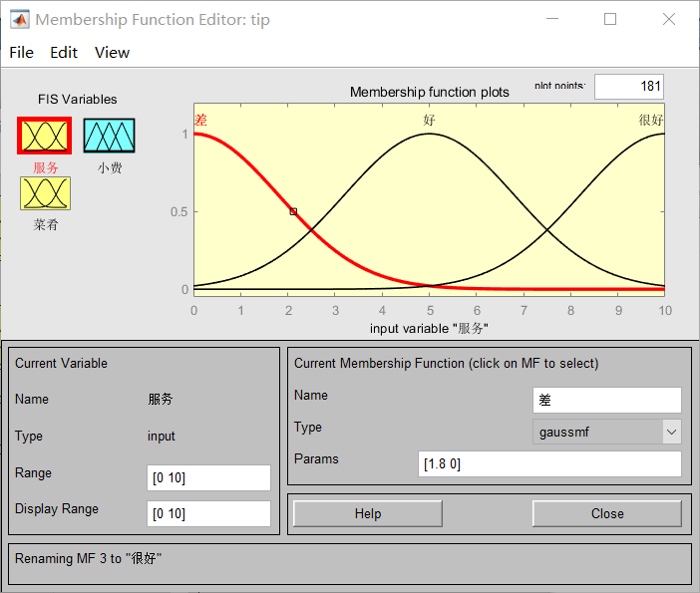Click the Display Range input field
The height and width of the screenshot is (593, 700).
tap(208, 513)
